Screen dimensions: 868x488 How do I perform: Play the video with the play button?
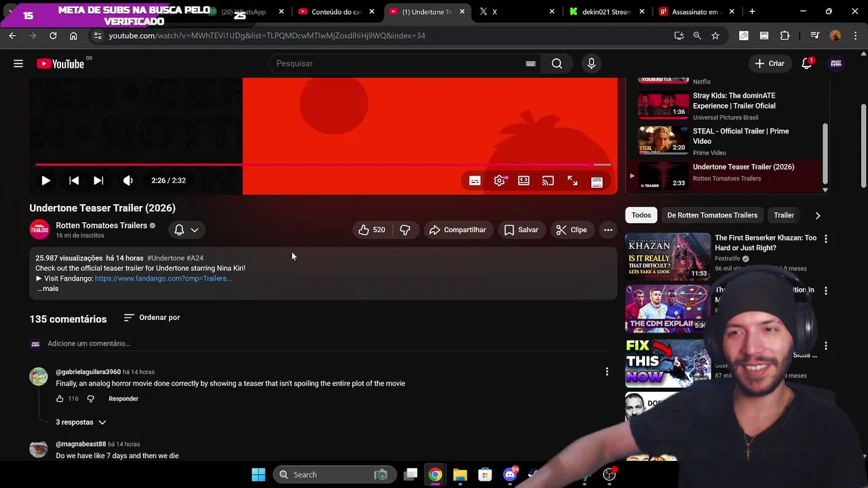pos(45,180)
